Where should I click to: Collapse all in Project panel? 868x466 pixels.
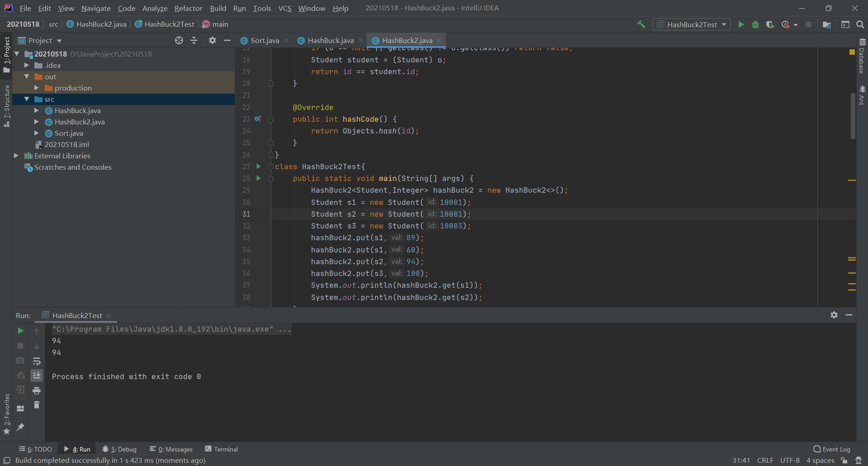pos(194,40)
